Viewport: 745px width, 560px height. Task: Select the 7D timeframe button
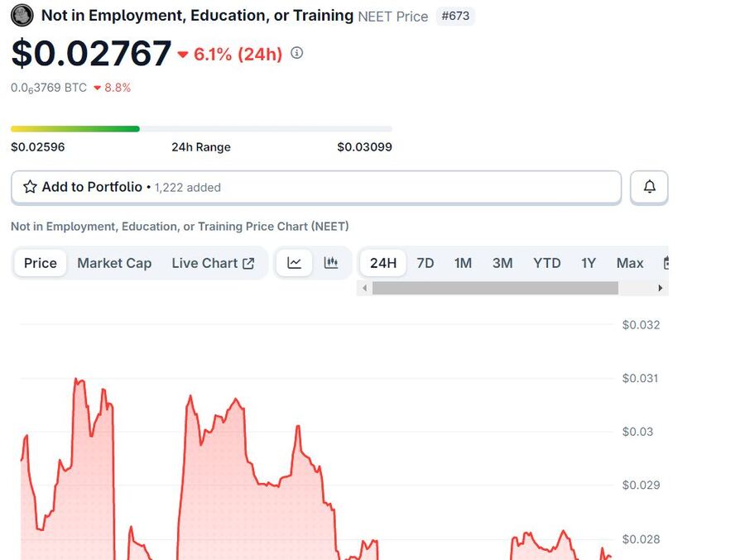(425, 263)
